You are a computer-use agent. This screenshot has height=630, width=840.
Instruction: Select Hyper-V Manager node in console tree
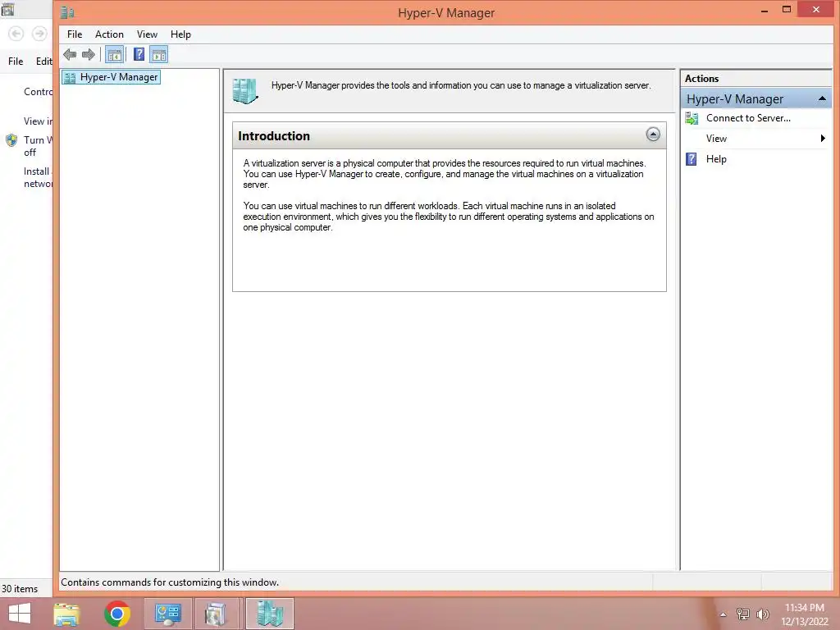click(x=112, y=77)
